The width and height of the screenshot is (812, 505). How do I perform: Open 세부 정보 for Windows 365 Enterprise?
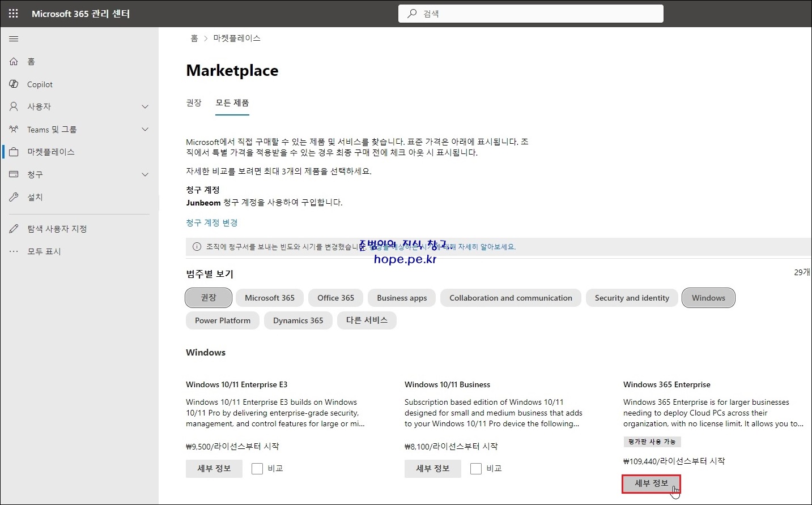tap(652, 483)
